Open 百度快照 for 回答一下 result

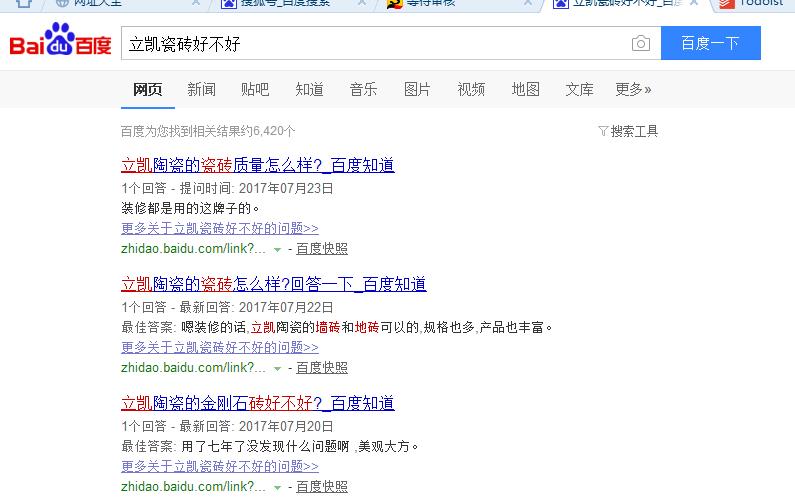(322, 368)
